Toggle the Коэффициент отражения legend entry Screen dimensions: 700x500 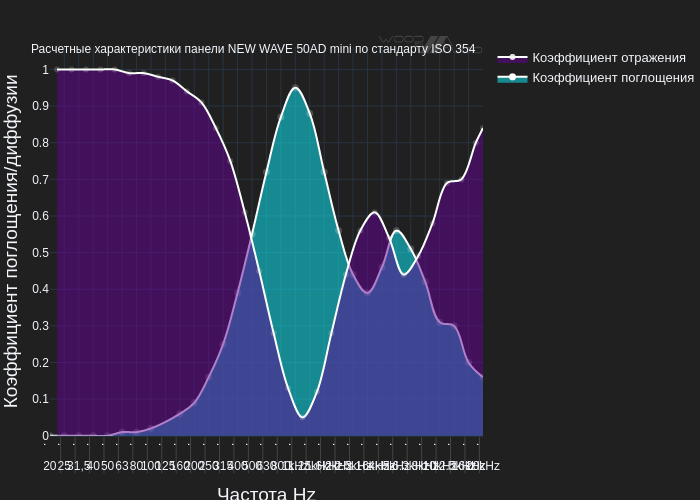608,58
